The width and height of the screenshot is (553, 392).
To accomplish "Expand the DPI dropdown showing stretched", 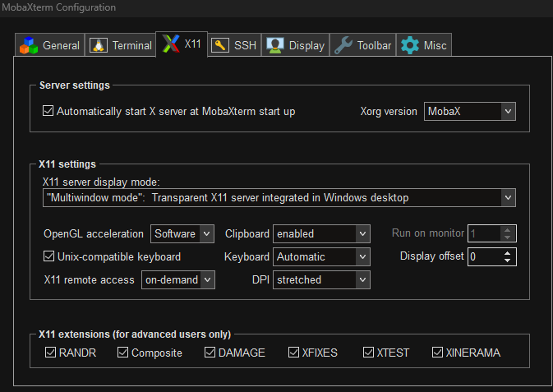I will click(x=322, y=280).
